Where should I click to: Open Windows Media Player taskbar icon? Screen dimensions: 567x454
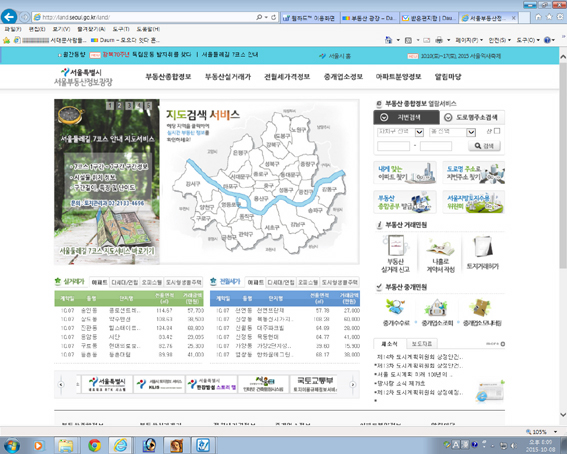coord(38,445)
